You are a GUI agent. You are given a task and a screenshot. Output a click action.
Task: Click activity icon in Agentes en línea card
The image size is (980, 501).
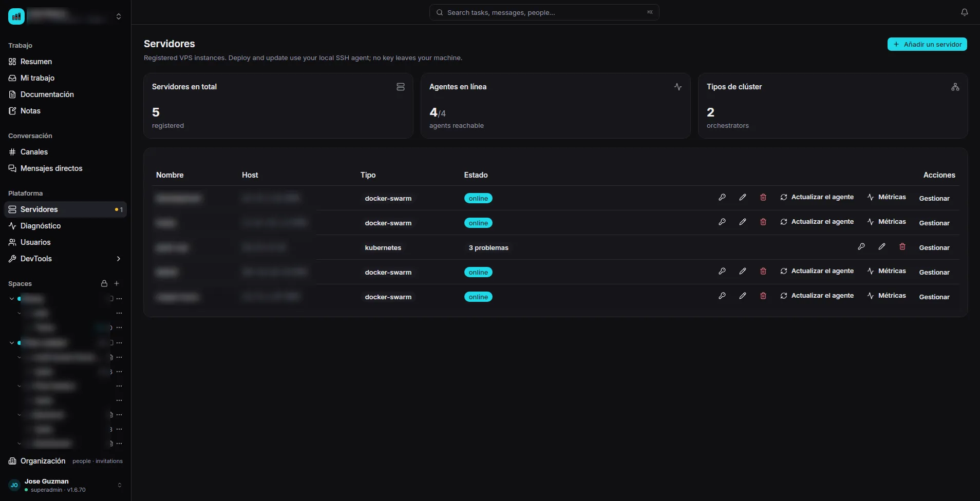tap(678, 87)
